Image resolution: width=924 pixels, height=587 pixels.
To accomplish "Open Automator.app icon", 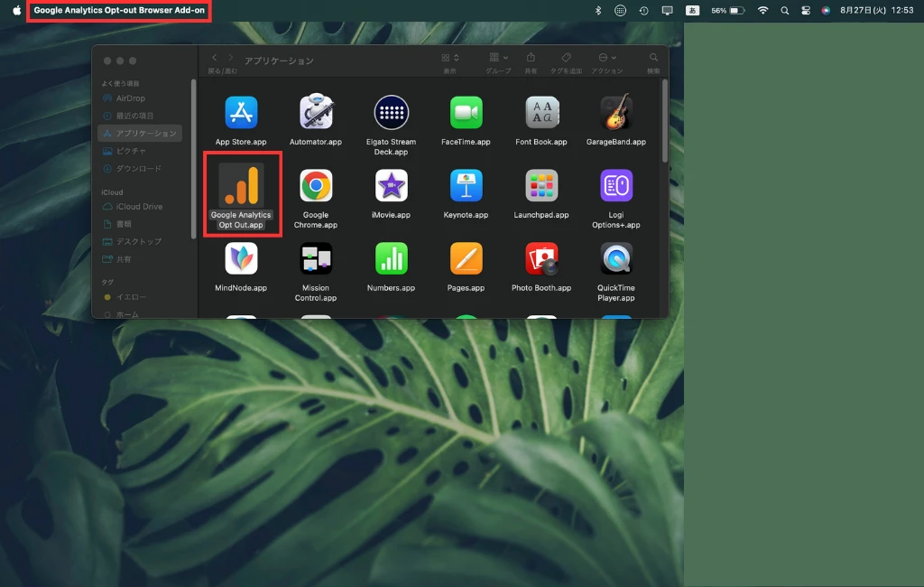I will click(x=316, y=113).
